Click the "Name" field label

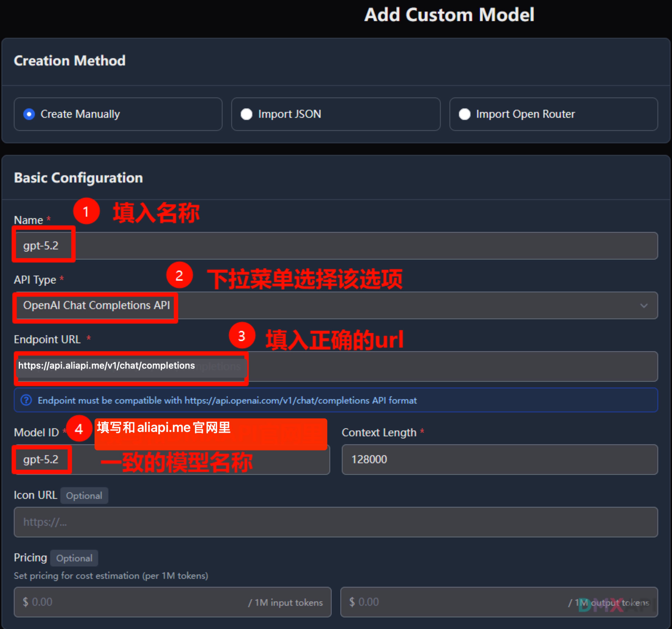pos(28,220)
